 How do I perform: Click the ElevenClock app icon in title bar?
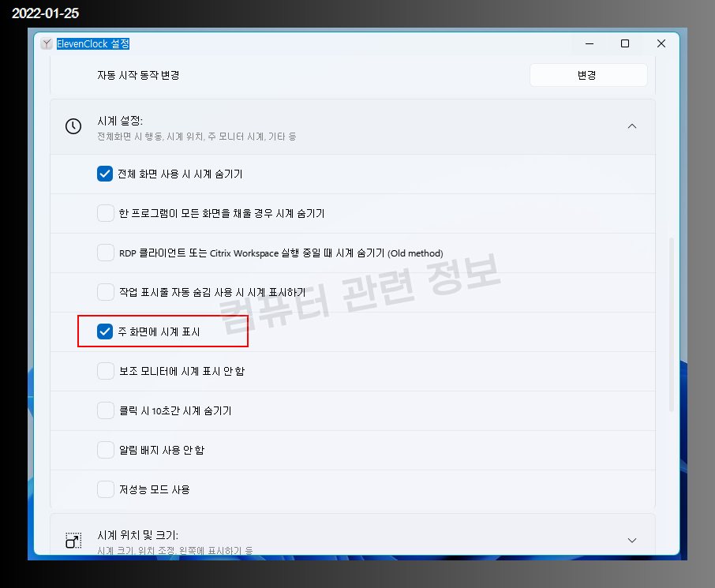click(x=47, y=43)
